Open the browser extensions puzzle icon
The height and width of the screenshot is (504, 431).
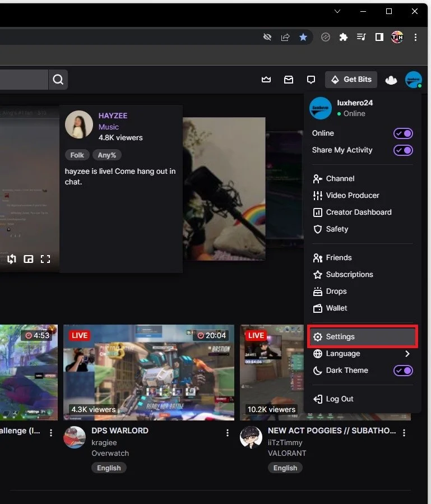coord(344,38)
